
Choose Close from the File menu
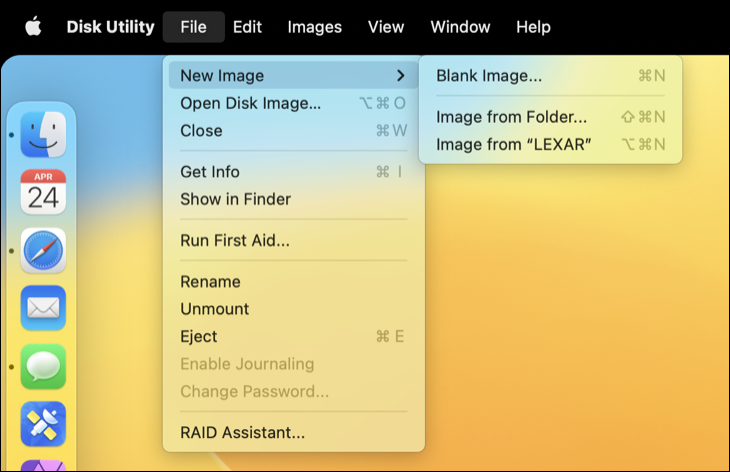[x=294, y=130]
